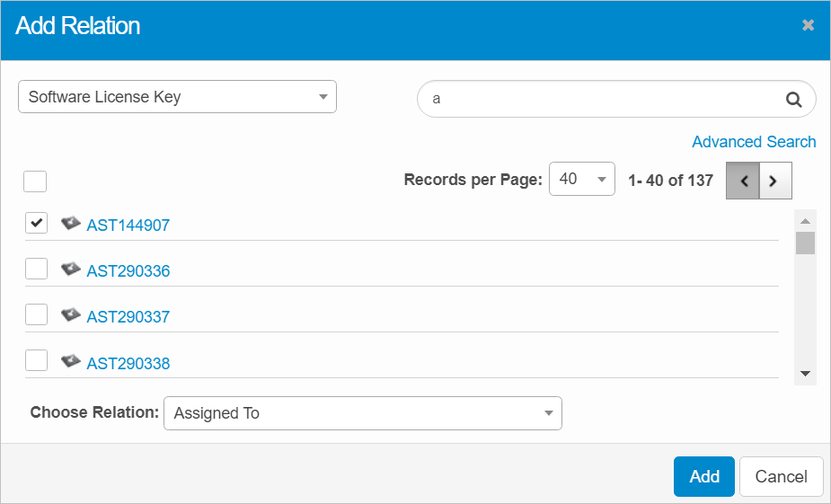Click the scrollbar down arrow in list
831x504 pixels.
pos(805,374)
